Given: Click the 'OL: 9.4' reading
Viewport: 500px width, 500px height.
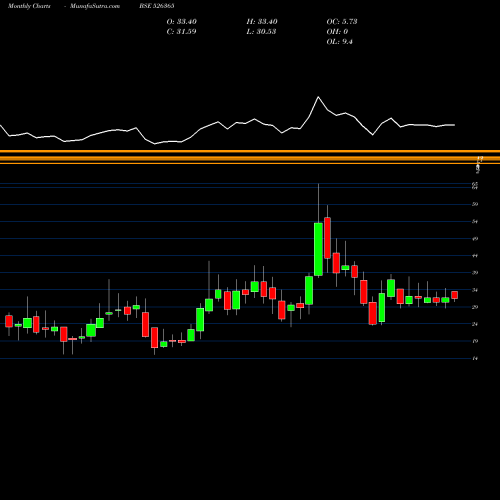Looking at the screenshot, I should click(340, 42).
